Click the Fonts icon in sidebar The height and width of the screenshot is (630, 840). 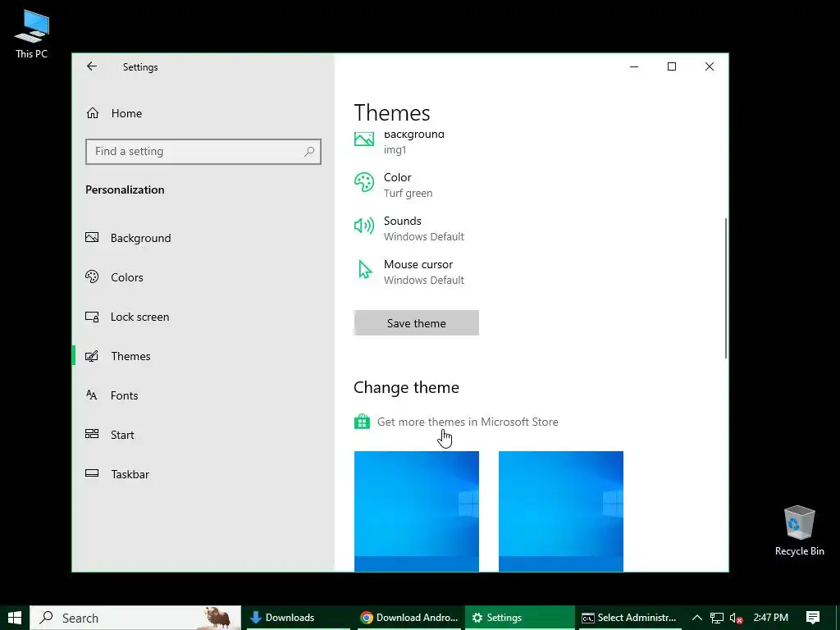[92, 395]
